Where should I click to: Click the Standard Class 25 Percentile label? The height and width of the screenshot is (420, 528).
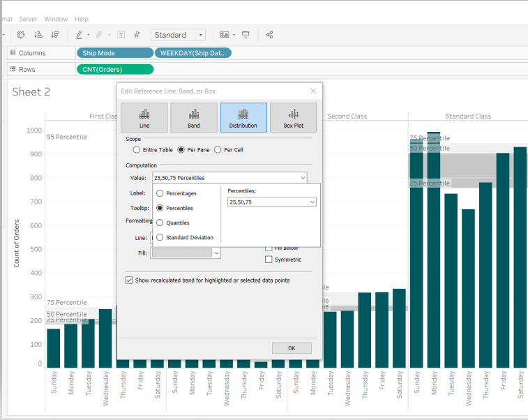click(430, 183)
